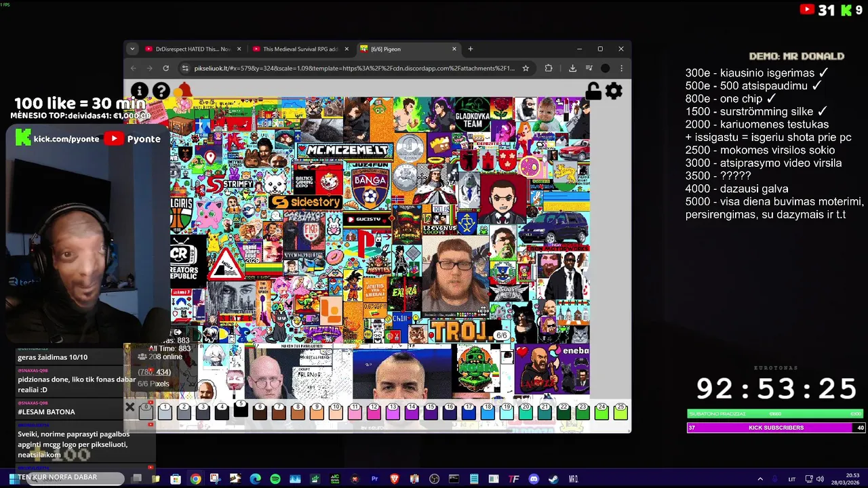Click the kick.com/pyonte label on the overlay
This screenshot has height=488, width=868.
coord(66,138)
